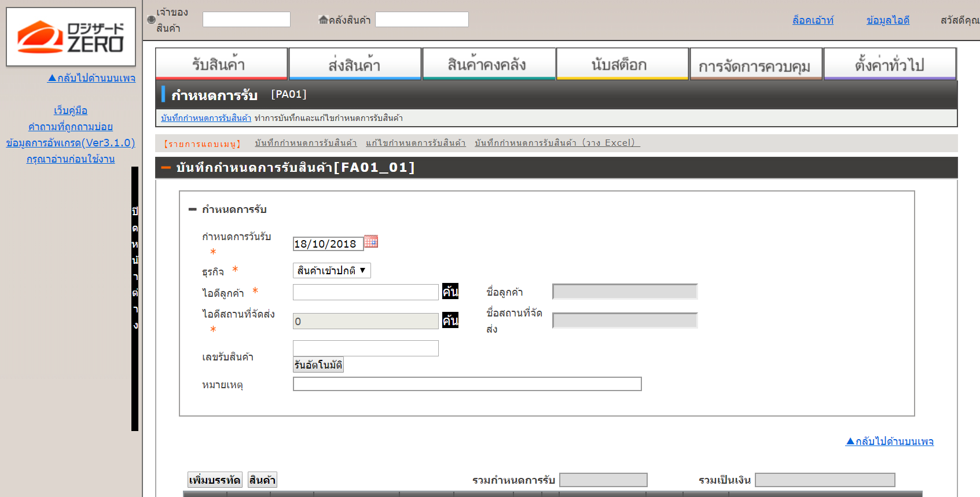980x497 pixels.
Task: Open the รับสินค้า tab
Action: click(221, 64)
